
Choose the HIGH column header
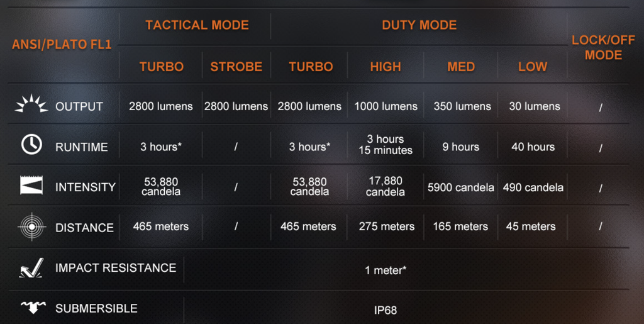(386, 67)
